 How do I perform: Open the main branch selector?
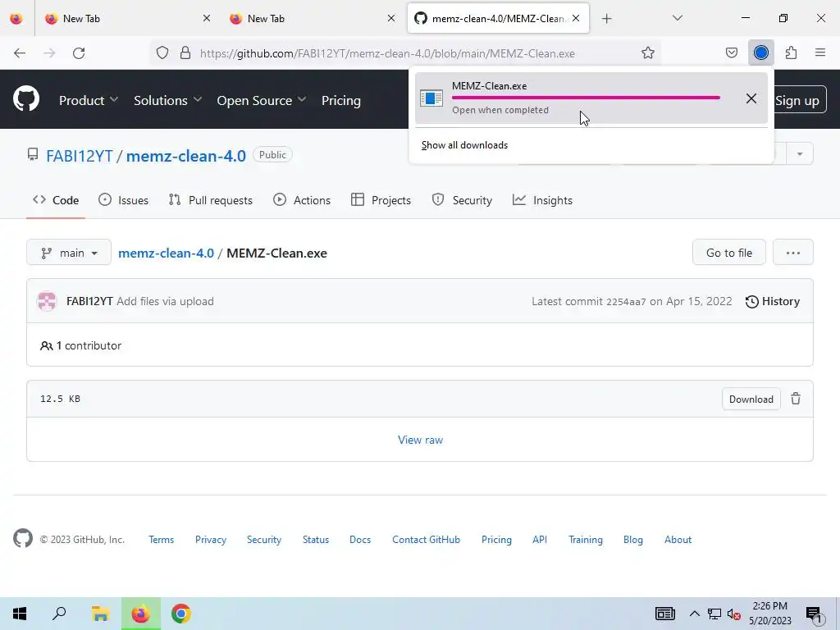(x=69, y=253)
